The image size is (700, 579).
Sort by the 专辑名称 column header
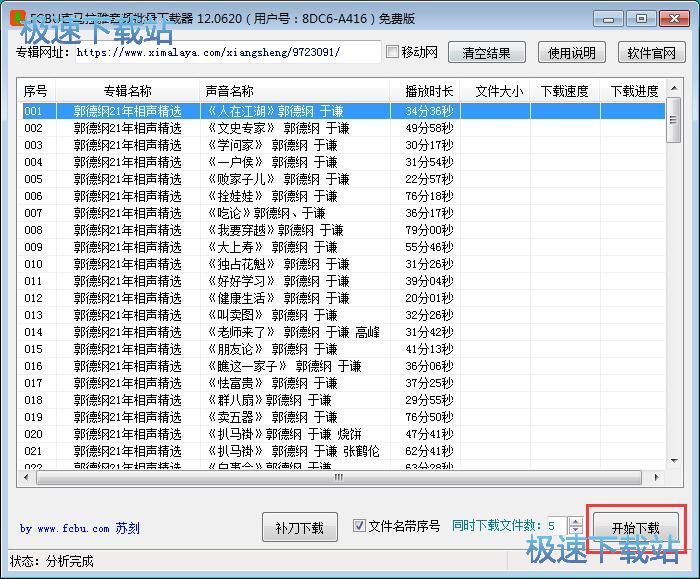(x=128, y=91)
